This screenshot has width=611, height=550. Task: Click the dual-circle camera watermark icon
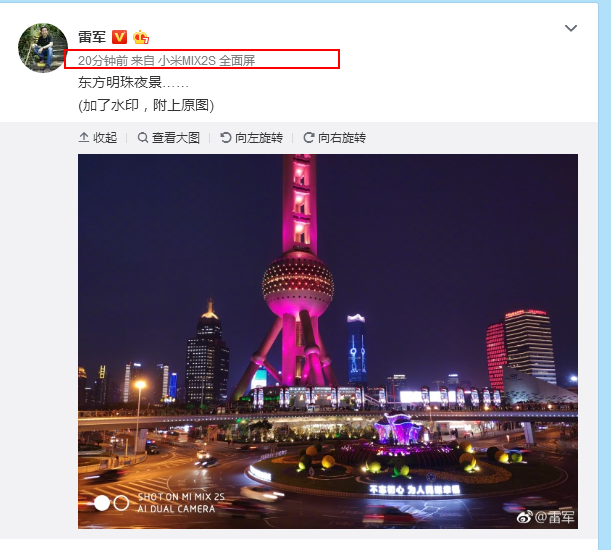111,503
